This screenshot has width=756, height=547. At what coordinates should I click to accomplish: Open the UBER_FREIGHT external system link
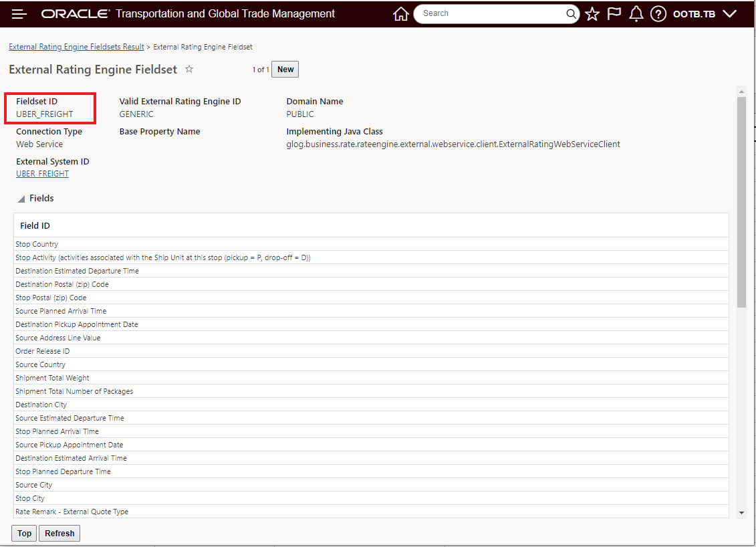point(42,174)
